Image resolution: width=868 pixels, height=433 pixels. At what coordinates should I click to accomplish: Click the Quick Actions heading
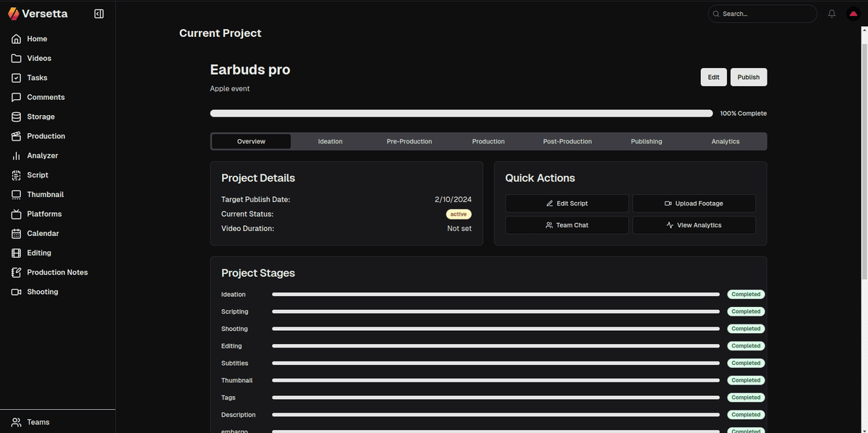540,178
